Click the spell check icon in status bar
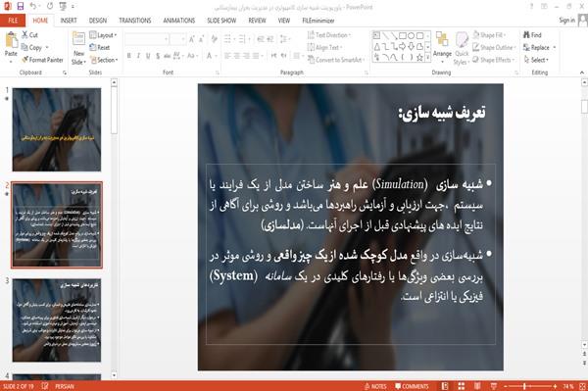 pos(45,386)
